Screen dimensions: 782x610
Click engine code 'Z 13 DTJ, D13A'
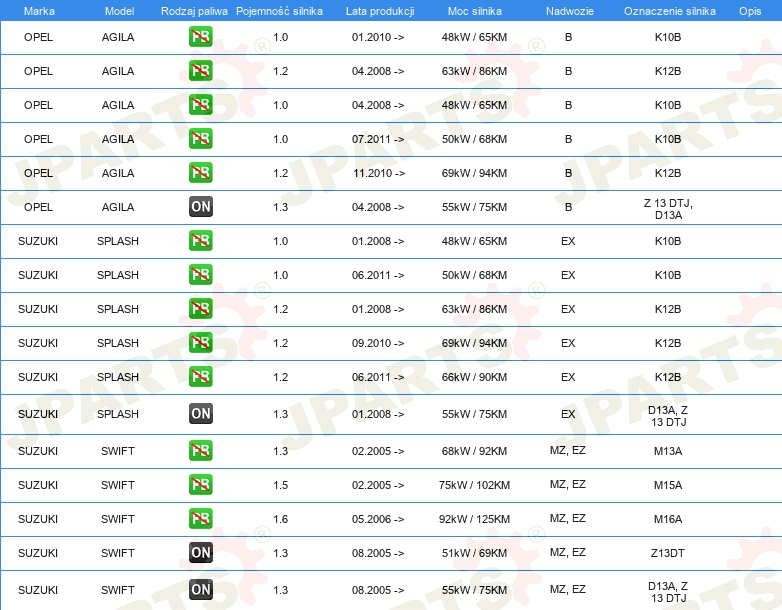[668, 209]
